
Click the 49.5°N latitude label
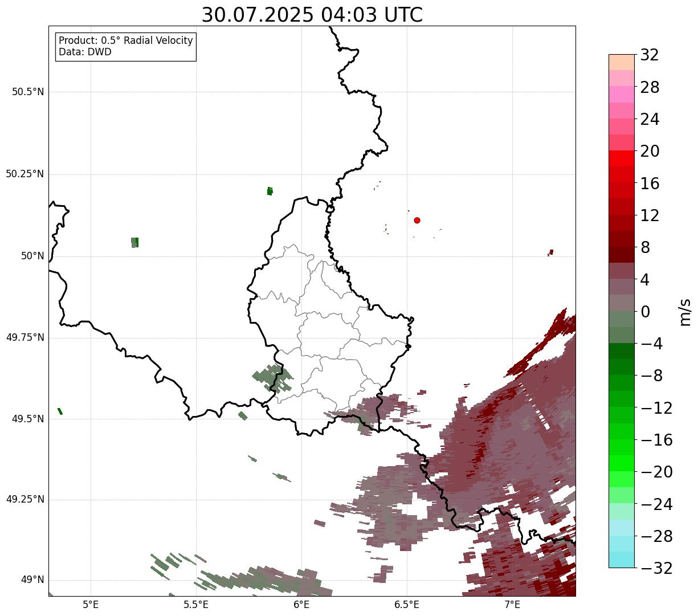click(28, 419)
